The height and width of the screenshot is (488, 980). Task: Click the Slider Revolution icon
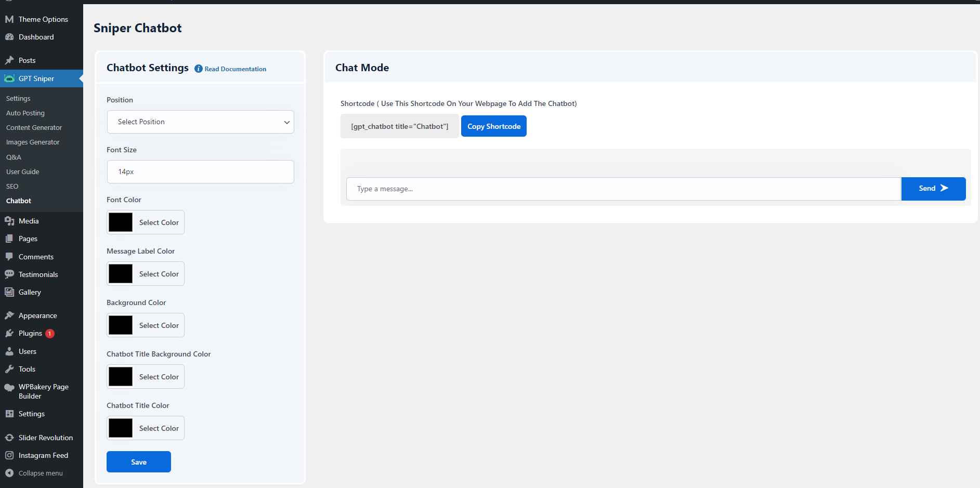(x=9, y=438)
